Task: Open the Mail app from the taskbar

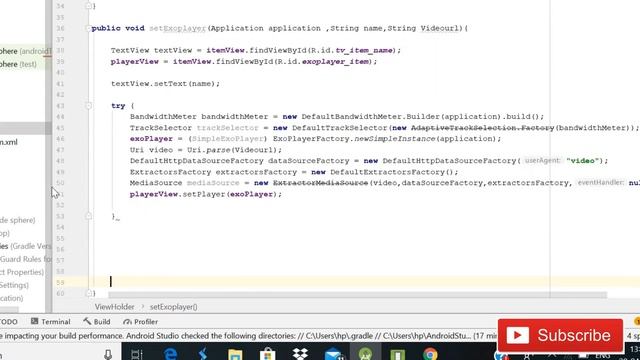Action: click(333, 354)
